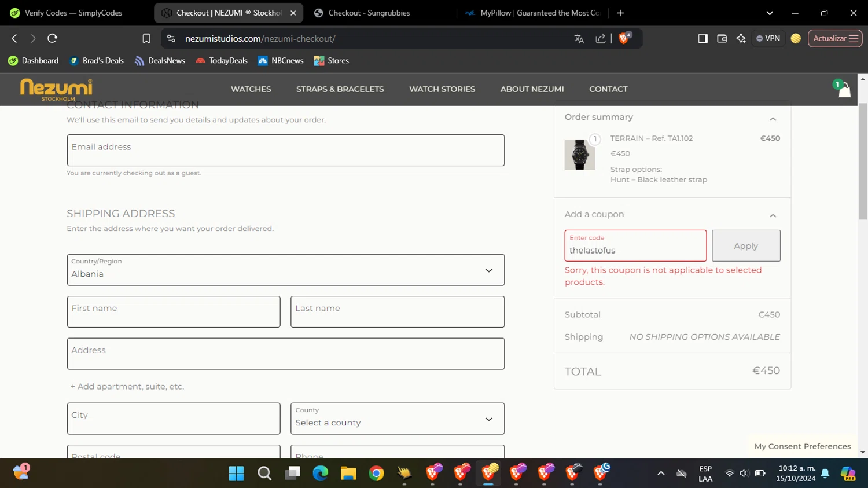Viewport: 868px width, 488px height.
Task: Share this page icon
Action: 601,39
